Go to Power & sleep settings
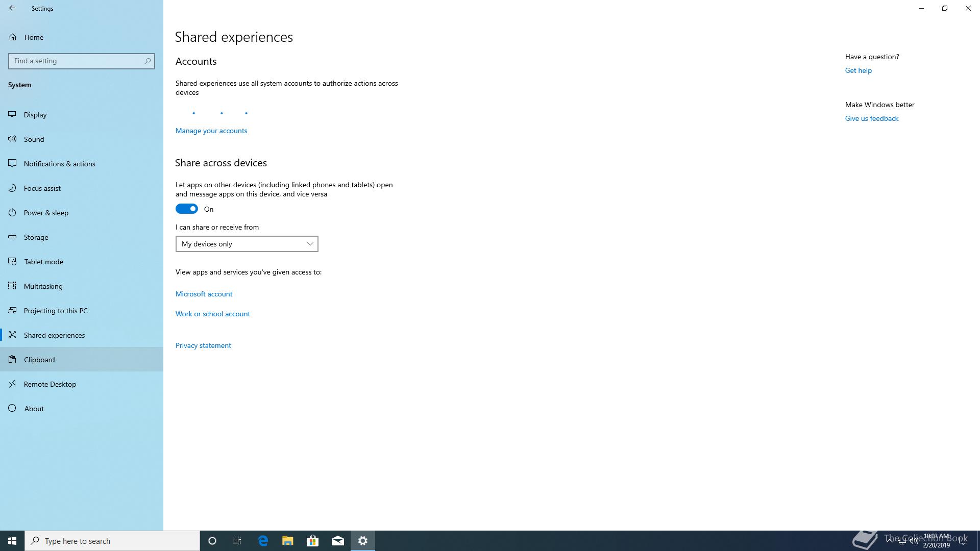The height and width of the screenshot is (551, 980). point(82,213)
